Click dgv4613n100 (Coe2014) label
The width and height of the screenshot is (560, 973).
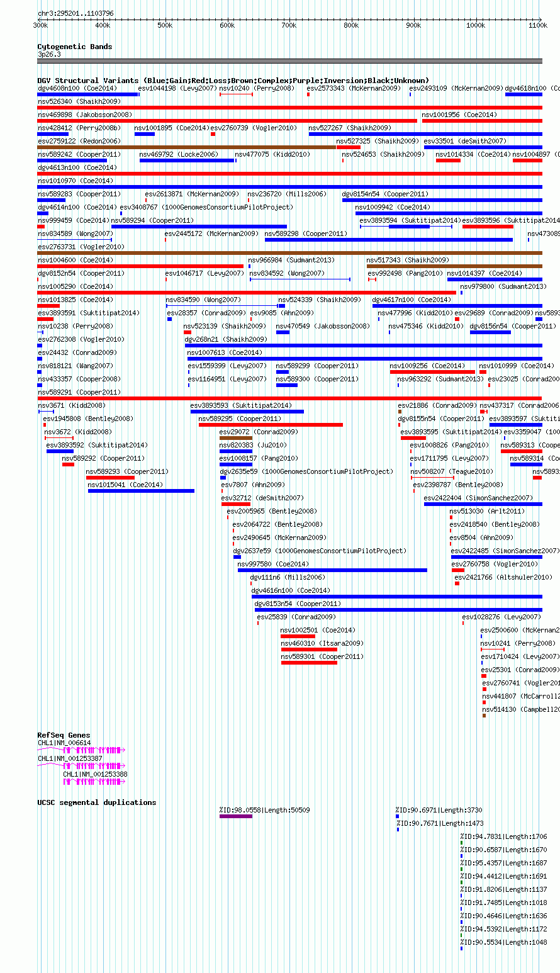(77, 167)
